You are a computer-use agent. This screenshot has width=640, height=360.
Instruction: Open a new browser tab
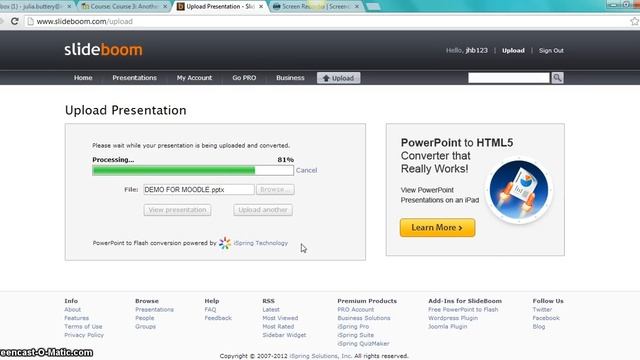373,7
